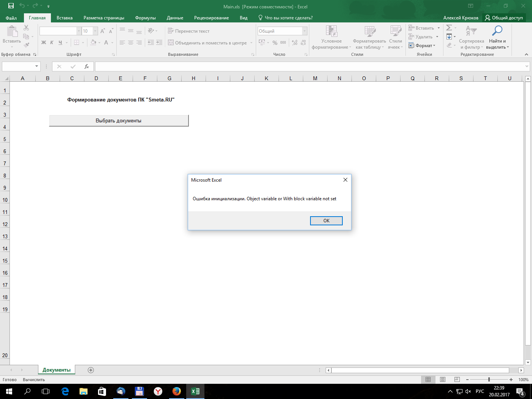Click the zoom slider in status bar
The width and height of the screenshot is (532, 399).
click(489, 380)
